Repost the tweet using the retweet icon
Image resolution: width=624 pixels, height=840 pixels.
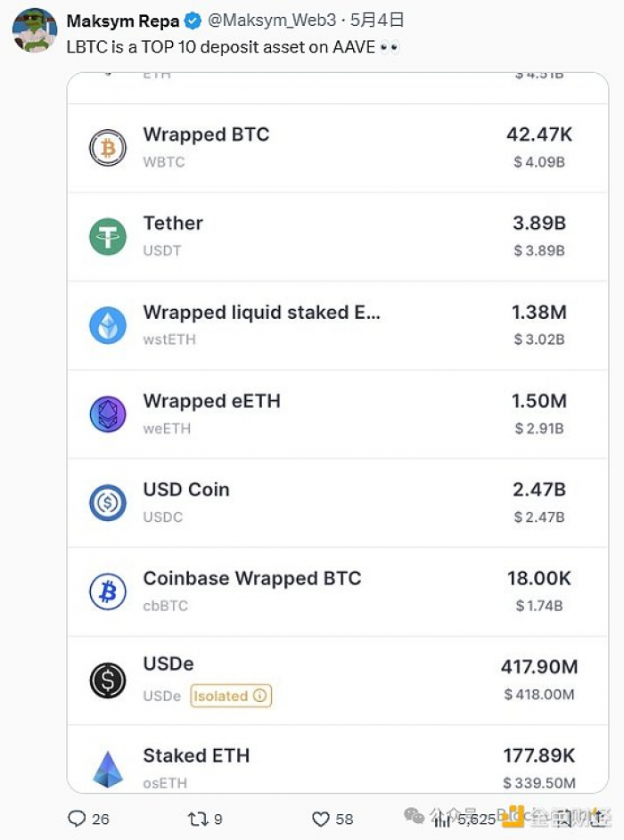click(196, 818)
